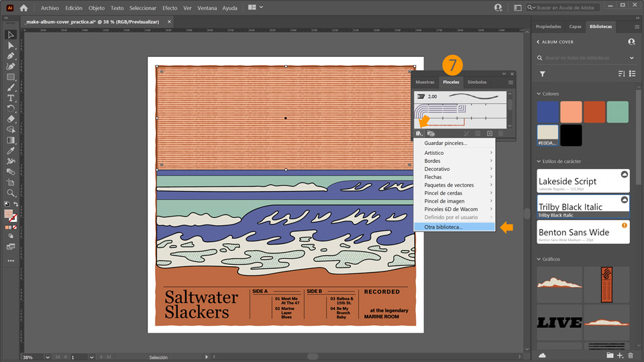Swap fill and stroke colors
The height and width of the screenshot is (362, 644).
(x=15, y=204)
